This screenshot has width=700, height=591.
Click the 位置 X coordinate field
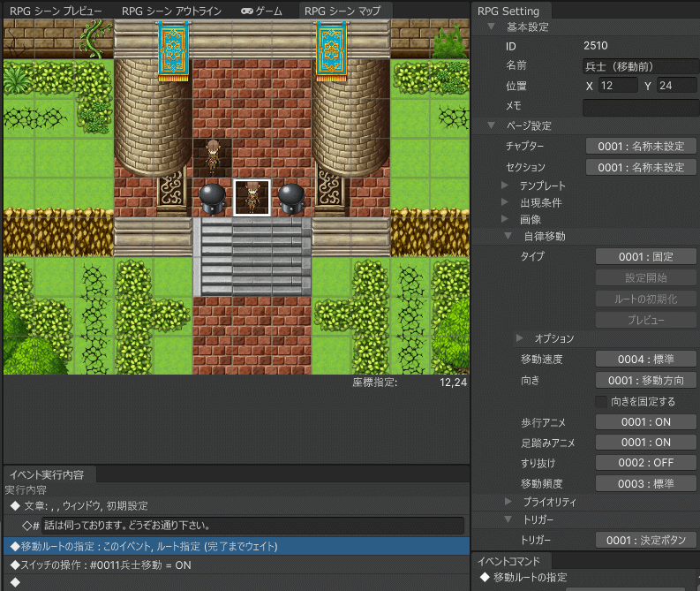point(617,86)
